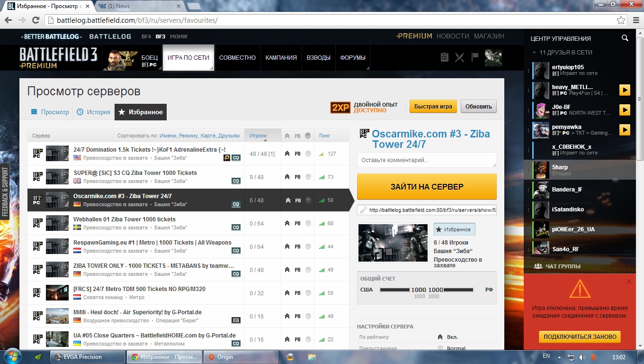Open Origin in Windows taskbar
644x364 pixels.
coord(241,357)
